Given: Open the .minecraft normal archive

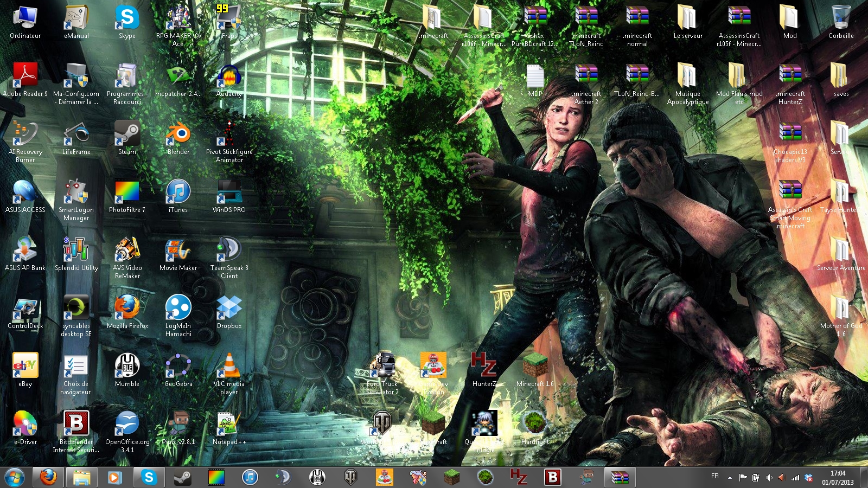Looking at the screenshot, I should coord(637,25).
